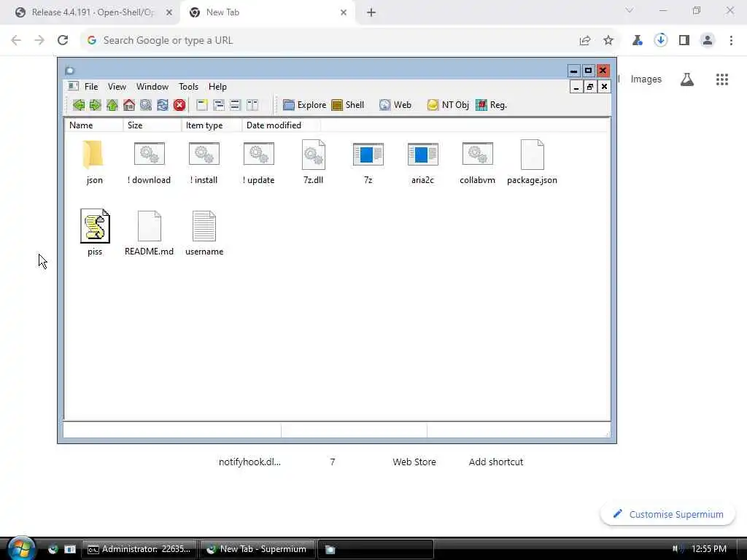
Task: Open the Window menu
Action: 152,87
